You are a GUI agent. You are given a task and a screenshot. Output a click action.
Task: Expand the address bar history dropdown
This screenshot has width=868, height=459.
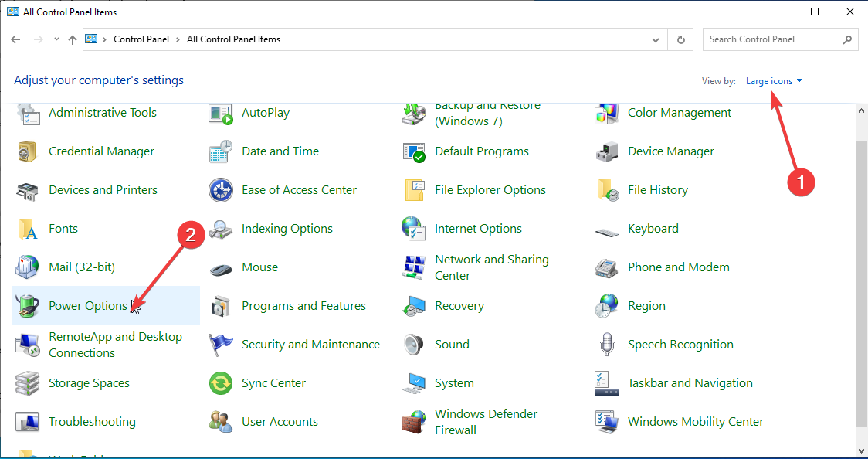click(656, 40)
